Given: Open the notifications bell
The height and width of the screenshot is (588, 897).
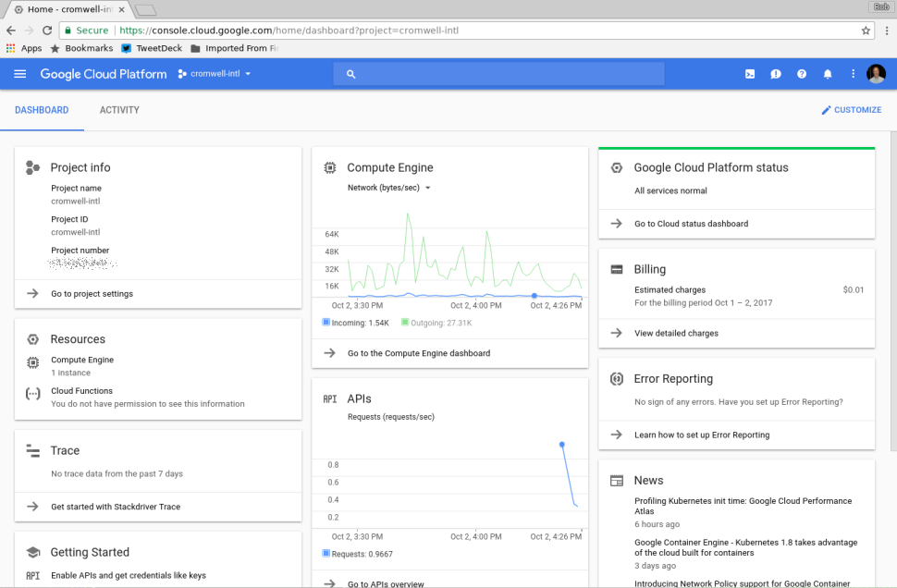Looking at the screenshot, I should coord(828,74).
